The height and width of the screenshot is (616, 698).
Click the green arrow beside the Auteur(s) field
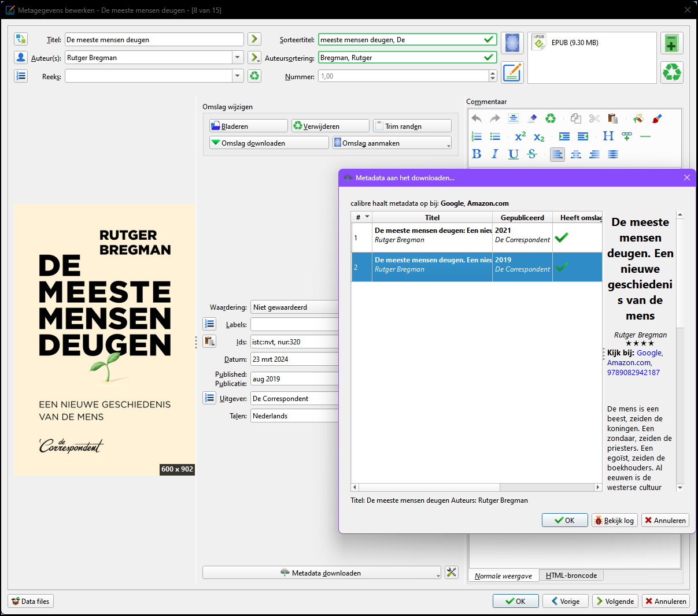point(254,57)
